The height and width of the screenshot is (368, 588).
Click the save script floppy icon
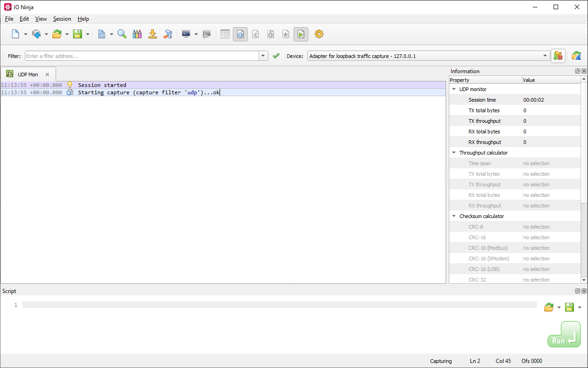pyautogui.click(x=569, y=307)
